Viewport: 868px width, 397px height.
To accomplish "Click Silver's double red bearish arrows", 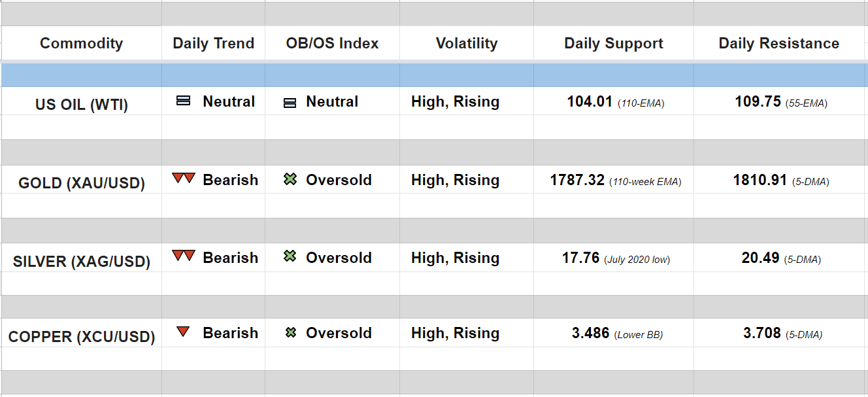I will pos(184,256).
